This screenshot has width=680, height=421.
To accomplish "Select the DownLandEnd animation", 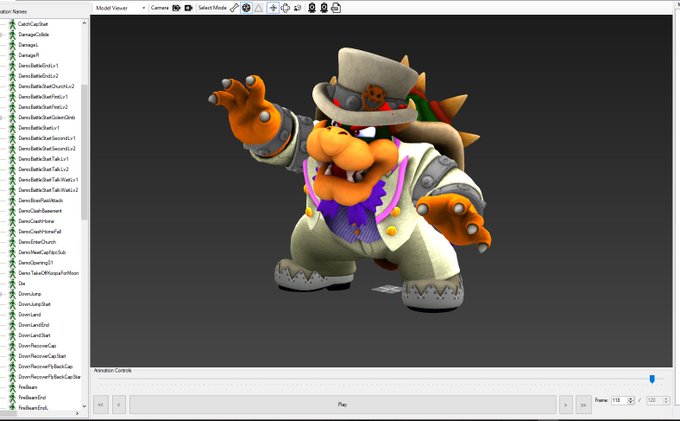I will [x=34, y=325].
